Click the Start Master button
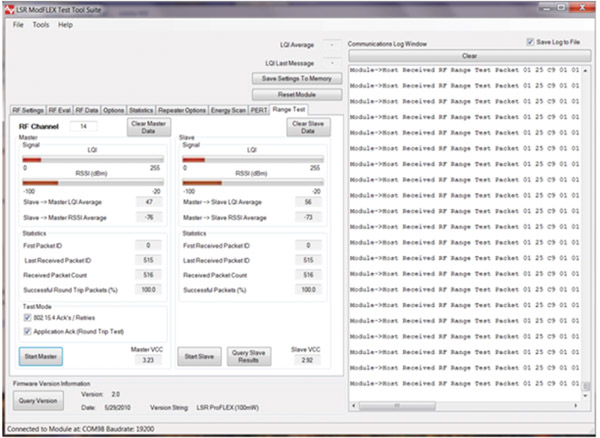600x438 pixels. coord(41,357)
